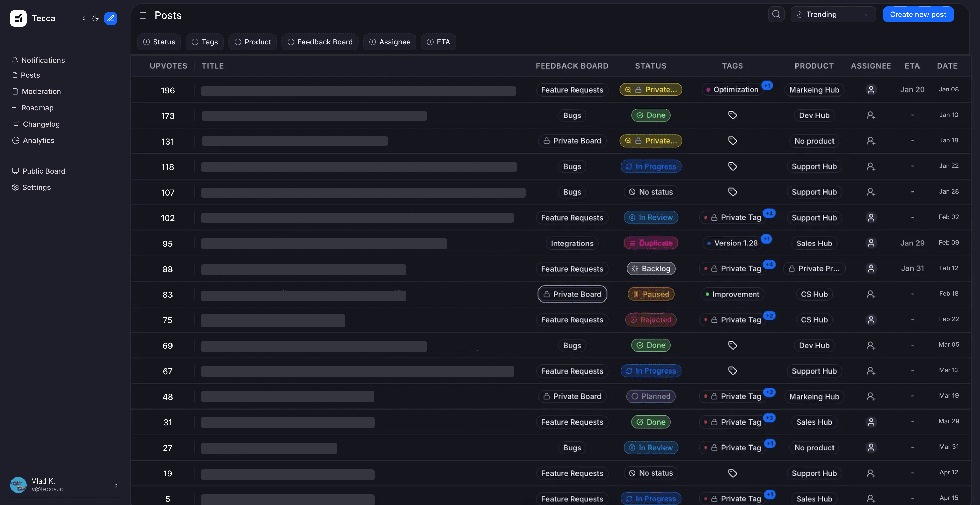This screenshot has width=980, height=505.
Task: Open Notifications from the sidebar
Action: (x=43, y=60)
